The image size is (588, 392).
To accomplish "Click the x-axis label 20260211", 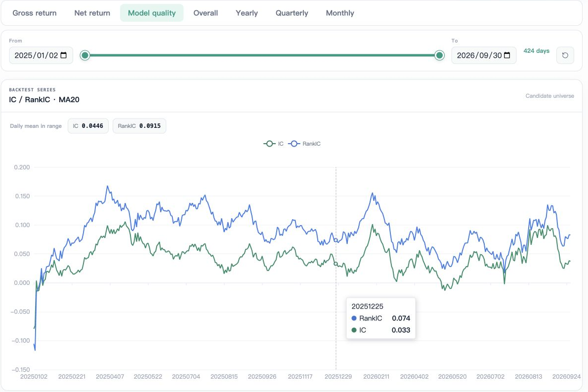I will pos(376,377).
